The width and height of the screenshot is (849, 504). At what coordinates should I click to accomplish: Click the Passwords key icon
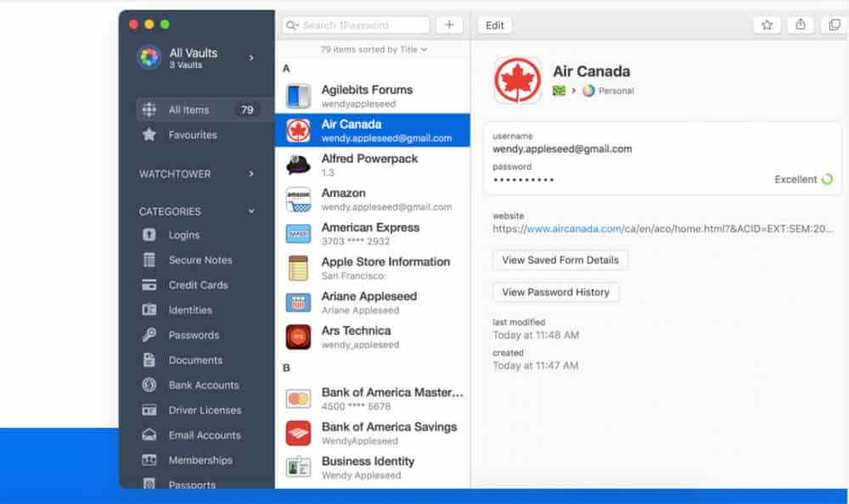149,334
